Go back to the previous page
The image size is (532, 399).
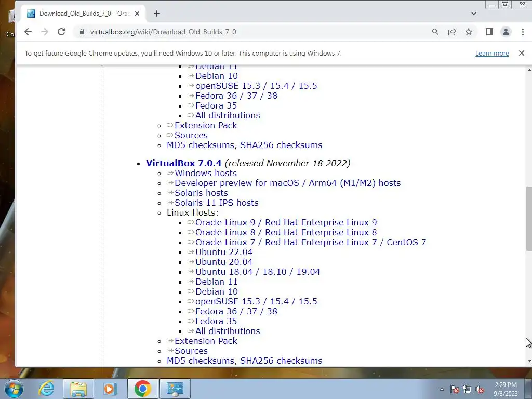point(28,32)
